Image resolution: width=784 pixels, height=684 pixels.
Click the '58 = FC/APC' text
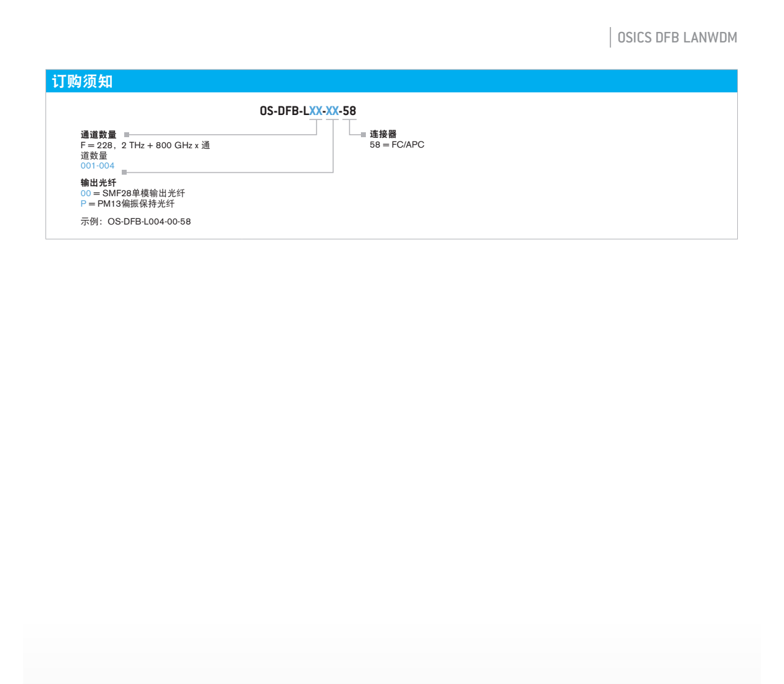pos(397,145)
